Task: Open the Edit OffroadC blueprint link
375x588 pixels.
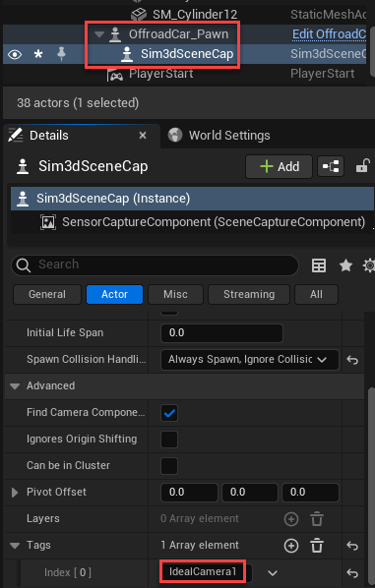Action: 329,34
